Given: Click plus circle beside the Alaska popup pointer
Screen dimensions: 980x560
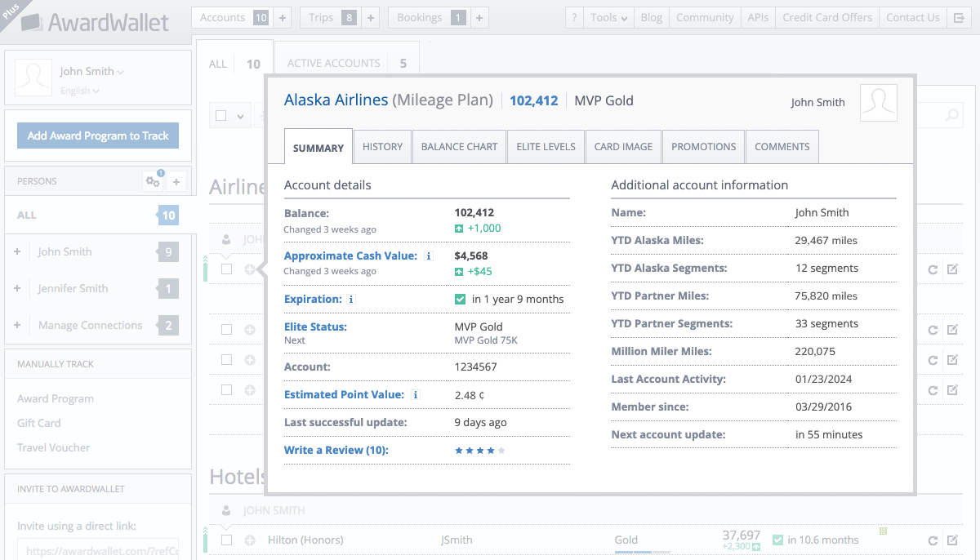Looking at the screenshot, I should click(x=250, y=269).
